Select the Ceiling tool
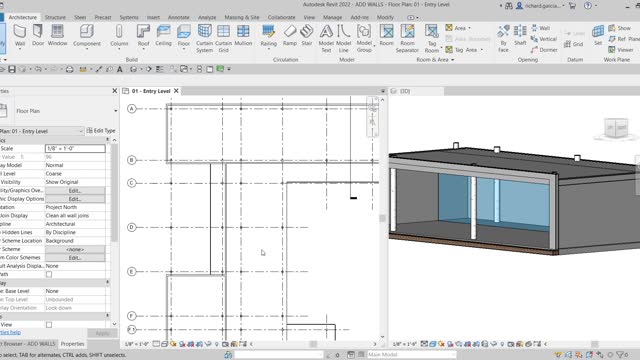This screenshot has width=640, height=360. pyautogui.click(x=163, y=35)
